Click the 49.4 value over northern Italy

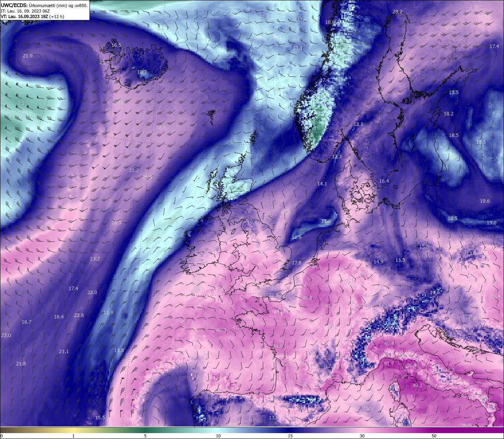(389, 344)
